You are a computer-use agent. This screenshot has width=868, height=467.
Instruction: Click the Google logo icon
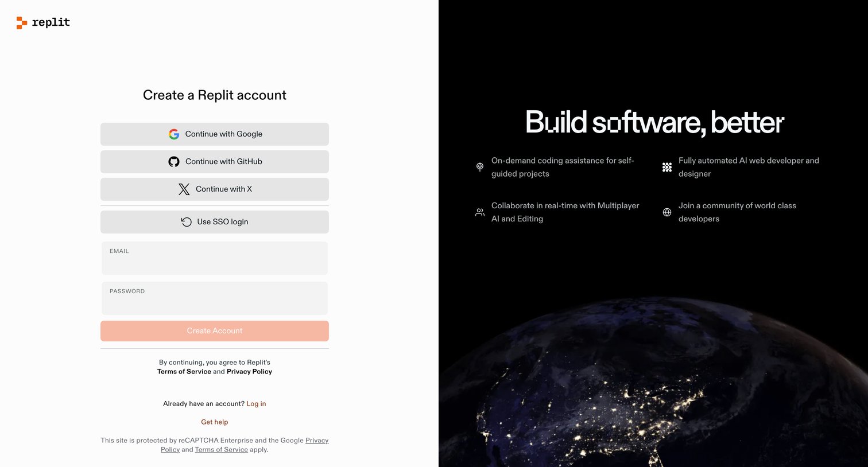174,134
